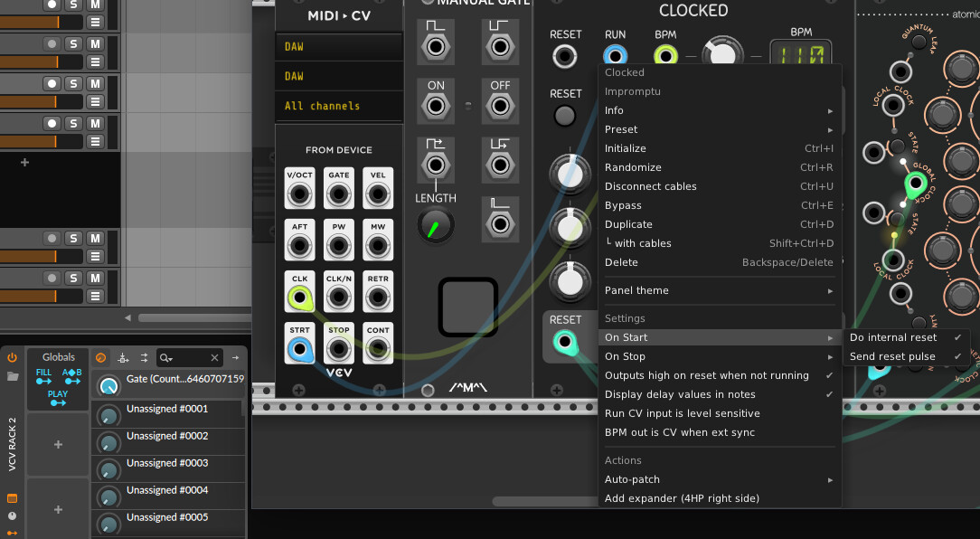Click Add expander (4HP right side)
The height and width of the screenshot is (539, 980).
click(x=720, y=498)
